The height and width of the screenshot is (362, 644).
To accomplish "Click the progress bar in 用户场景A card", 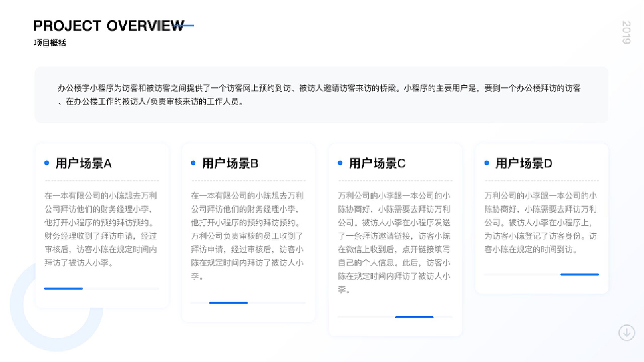I will click(102, 289).
